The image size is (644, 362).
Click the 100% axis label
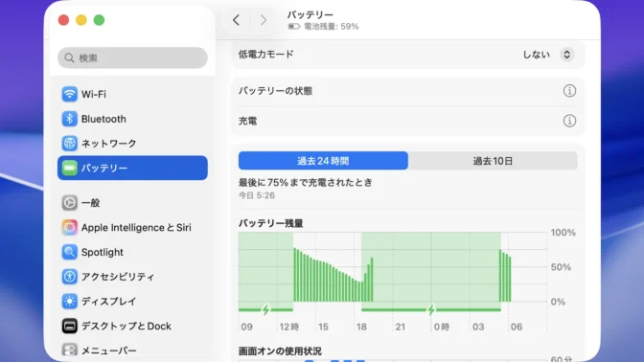tap(563, 233)
